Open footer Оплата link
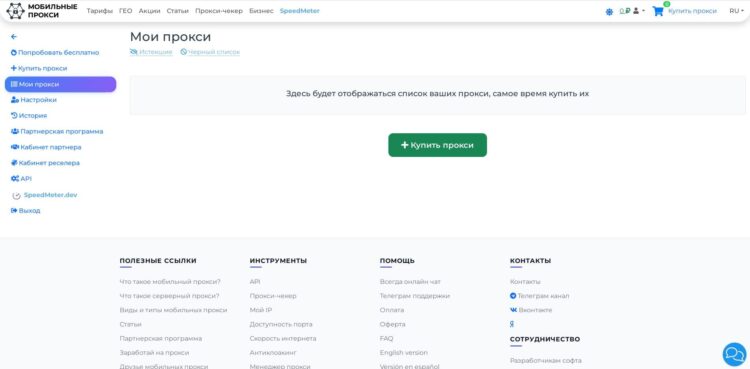 click(392, 310)
